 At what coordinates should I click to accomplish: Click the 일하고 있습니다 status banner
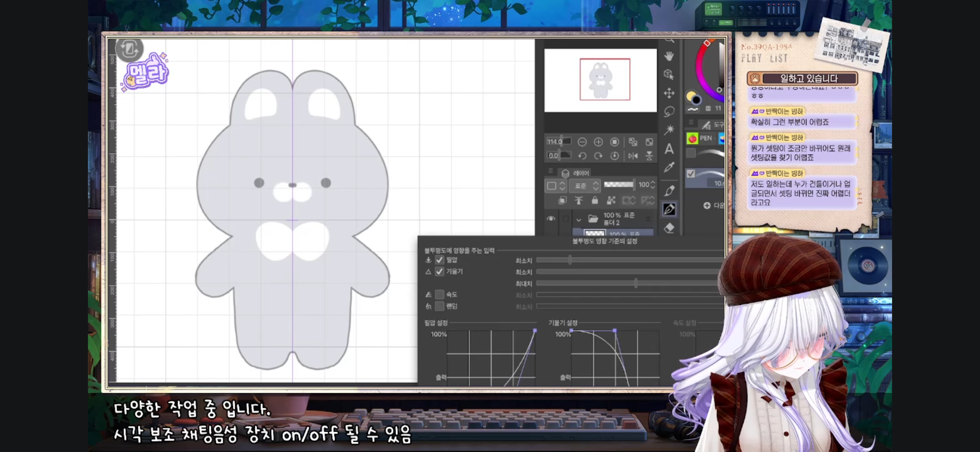[802, 78]
